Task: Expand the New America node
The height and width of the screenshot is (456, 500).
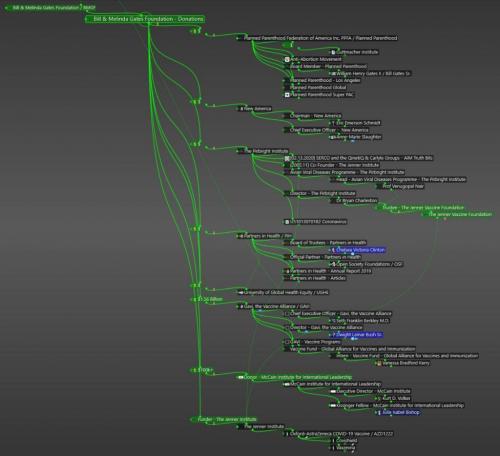Action: pos(238,109)
